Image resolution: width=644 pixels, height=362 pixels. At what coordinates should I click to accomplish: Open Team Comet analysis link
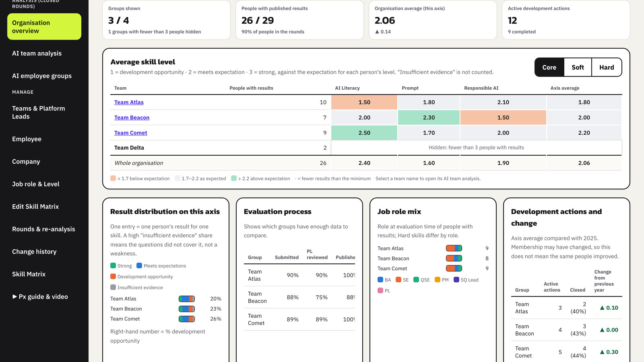point(130,133)
